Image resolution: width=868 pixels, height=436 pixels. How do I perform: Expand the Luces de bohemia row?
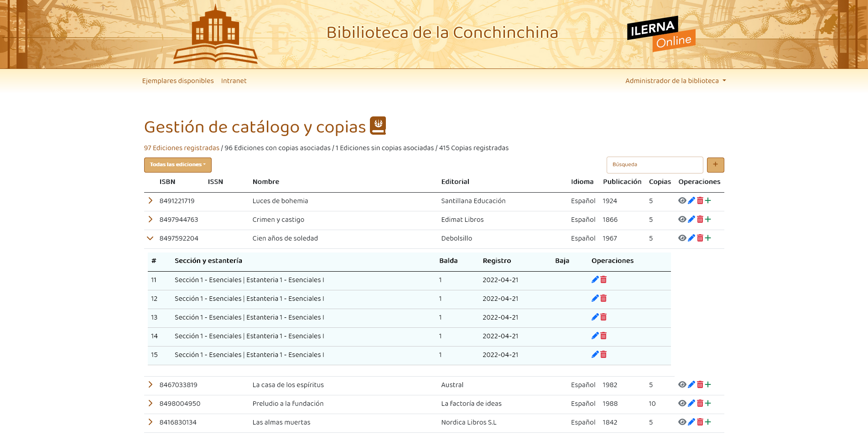pyautogui.click(x=150, y=201)
